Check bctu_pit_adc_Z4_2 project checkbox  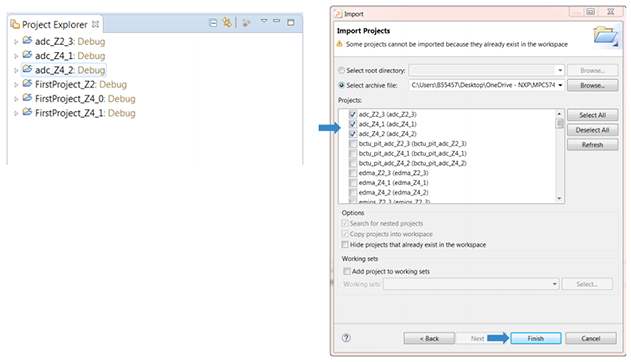click(353, 163)
